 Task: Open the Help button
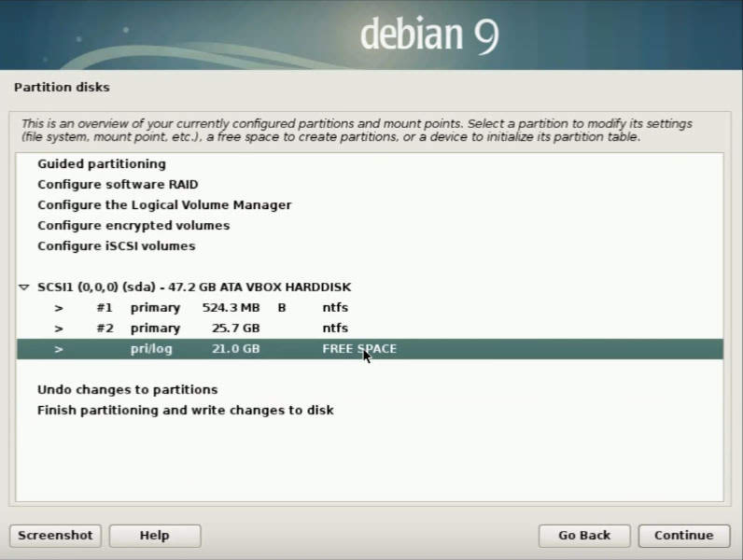(x=155, y=536)
